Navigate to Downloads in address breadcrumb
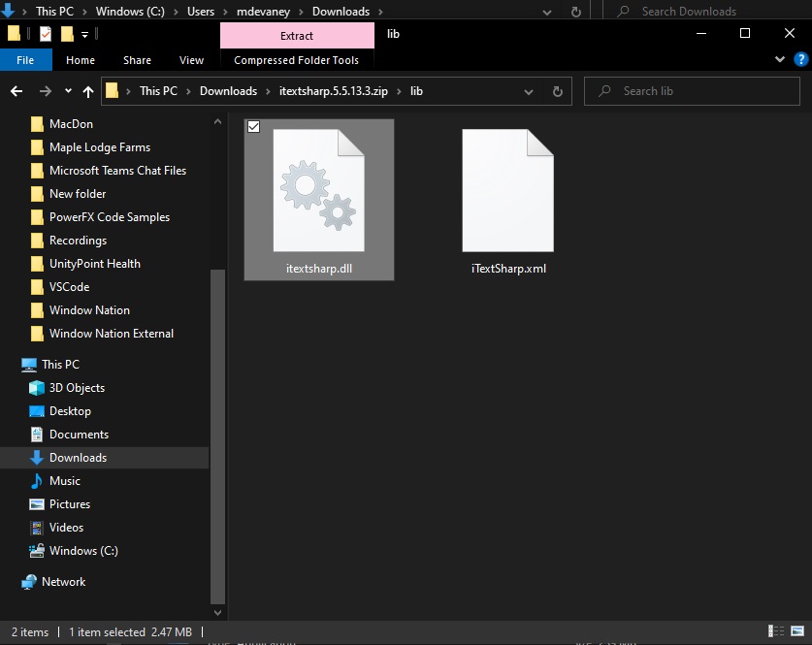This screenshot has height=645, width=812. pos(228,91)
